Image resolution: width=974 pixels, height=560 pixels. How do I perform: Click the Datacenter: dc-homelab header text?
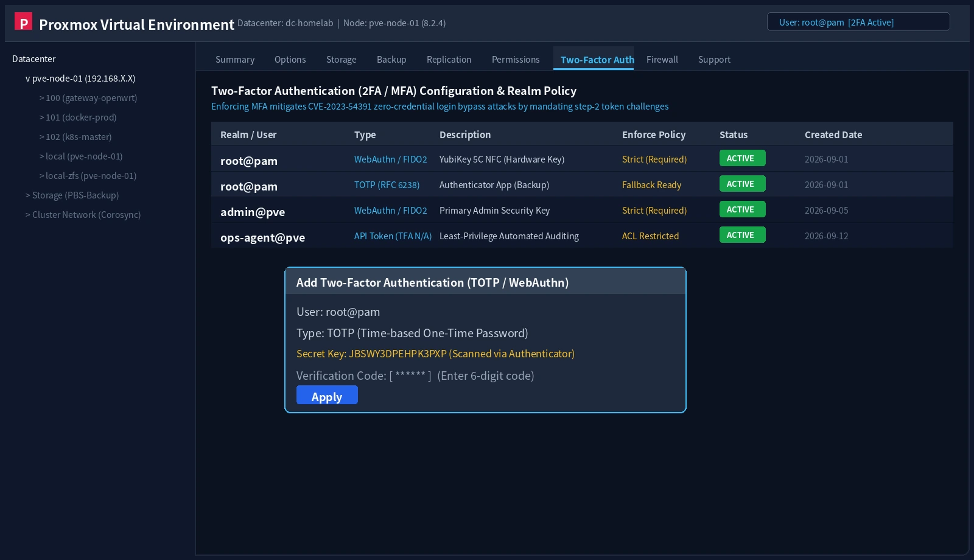pyautogui.click(x=286, y=23)
